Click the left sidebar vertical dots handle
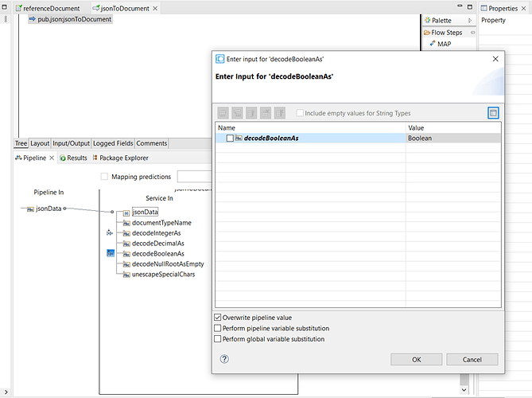The width and height of the screenshot is (532, 398). (x=6, y=19)
